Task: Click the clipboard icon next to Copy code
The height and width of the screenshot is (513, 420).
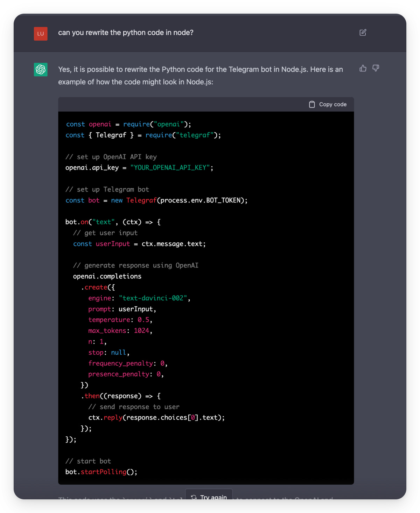Action: point(311,104)
